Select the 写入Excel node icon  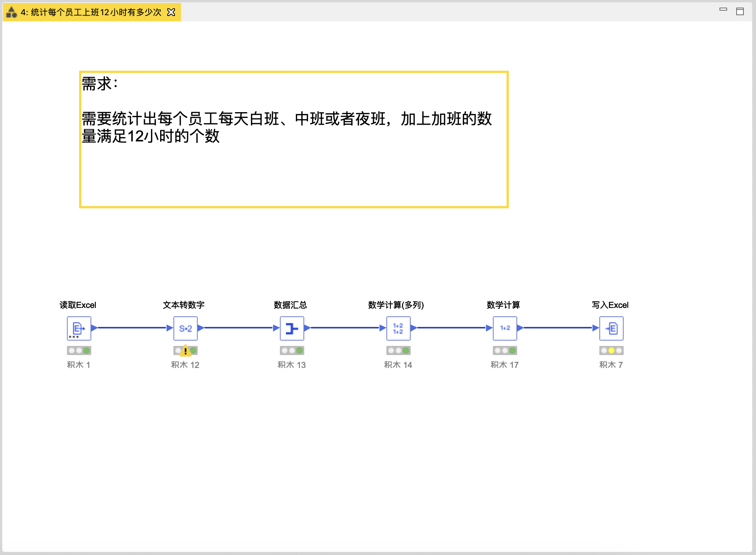[x=611, y=328]
